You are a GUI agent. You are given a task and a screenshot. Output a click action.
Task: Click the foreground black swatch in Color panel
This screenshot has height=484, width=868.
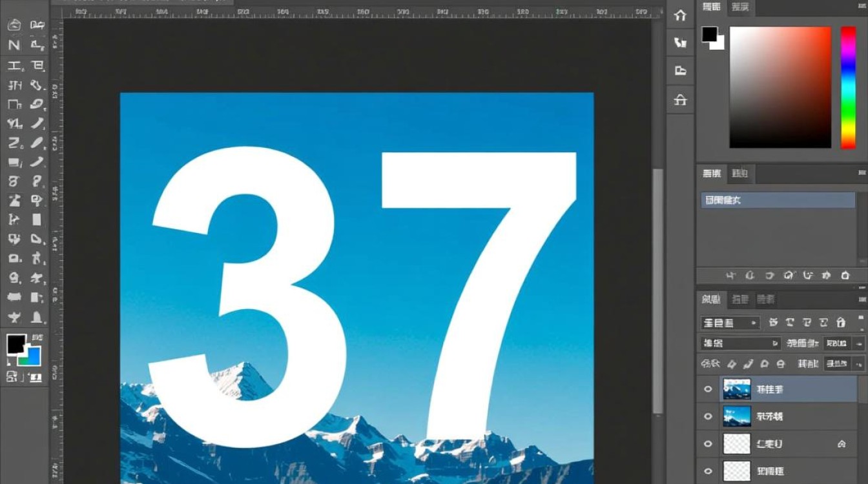pos(710,34)
